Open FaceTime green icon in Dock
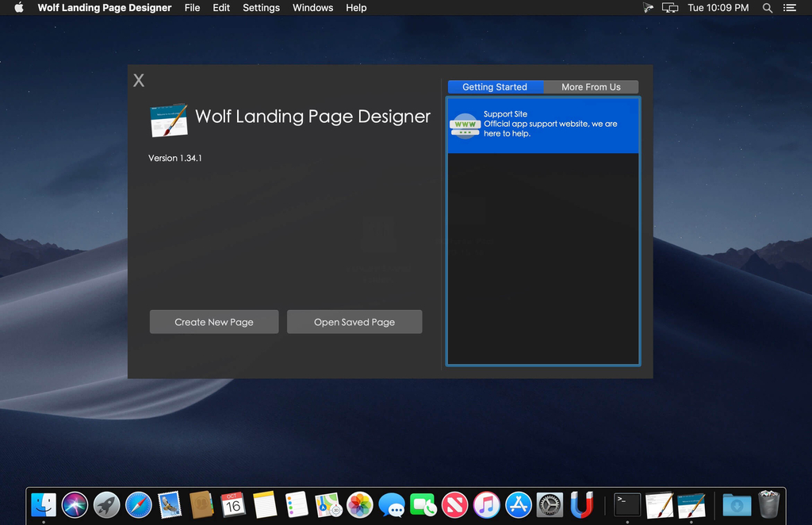 (x=423, y=505)
